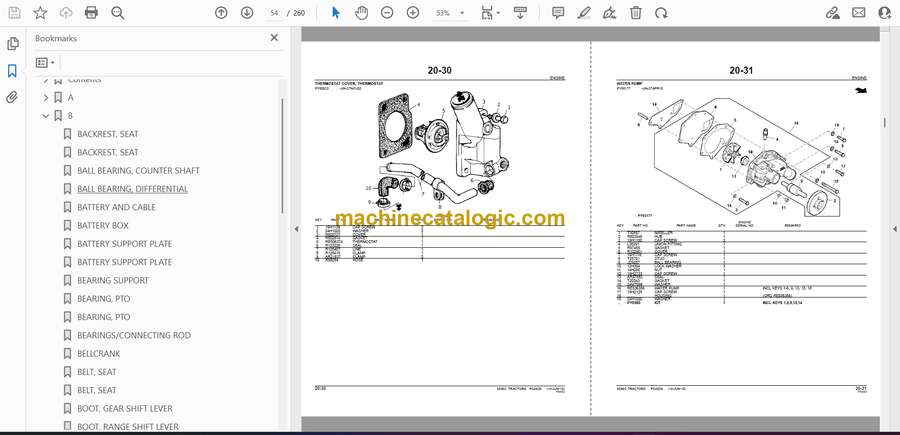Print the document
This screenshot has height=435, width=900.
point(91,13)
